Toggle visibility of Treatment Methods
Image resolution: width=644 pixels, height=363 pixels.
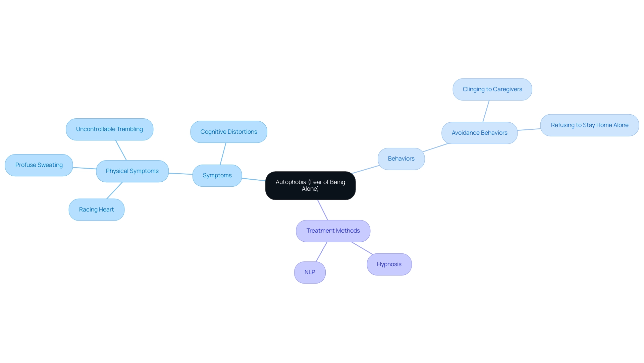point(333,230)
